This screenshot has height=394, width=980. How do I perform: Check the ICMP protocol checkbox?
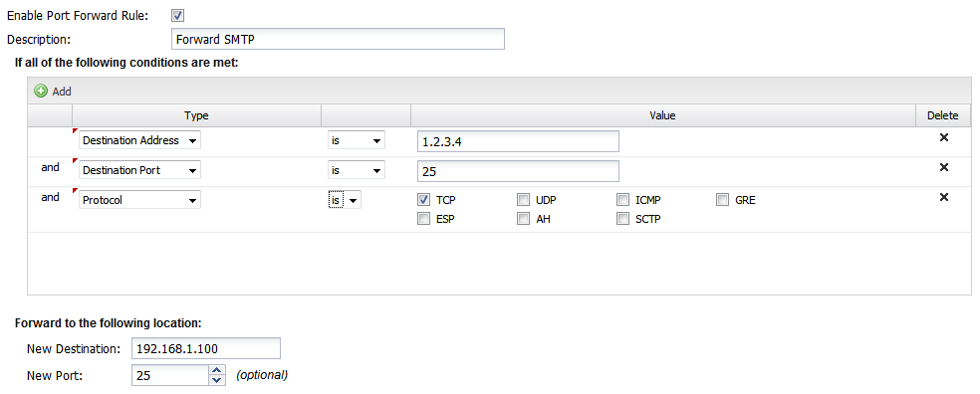coord(623,200)
